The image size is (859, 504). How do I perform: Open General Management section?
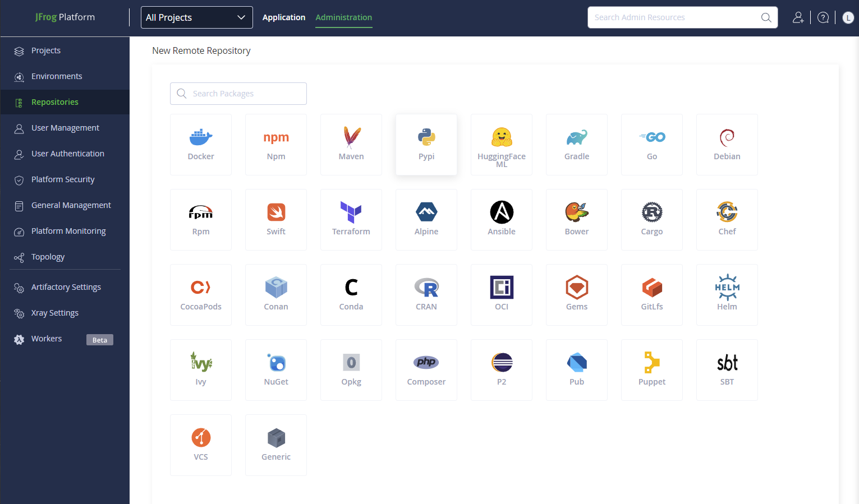click(x=65, y=205)
